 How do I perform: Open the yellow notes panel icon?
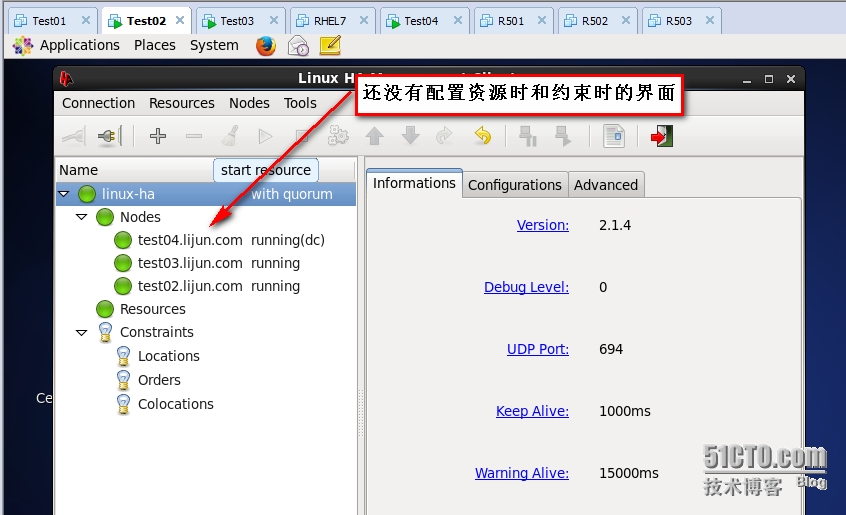[x=330, y=45]
